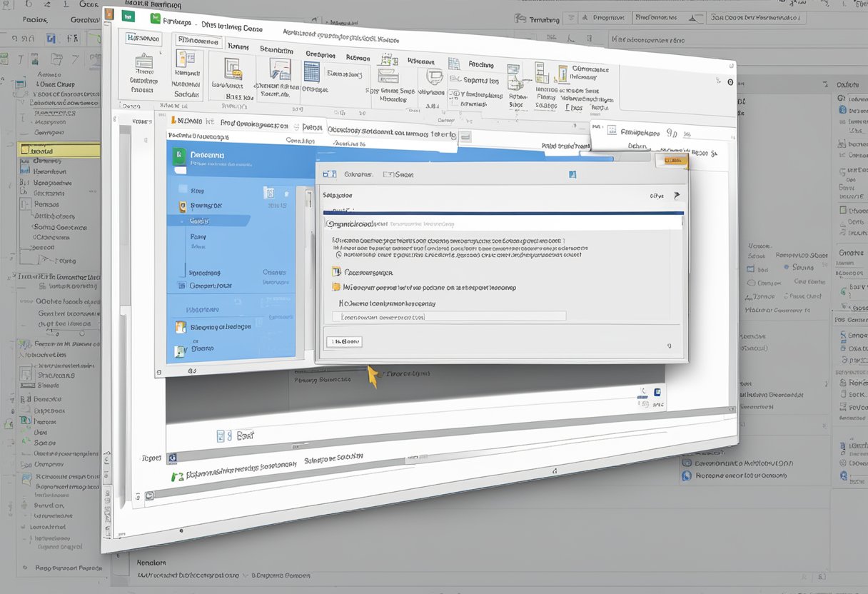Toggle the first checkbox in dialog header
The height and width of the screenshot is (594, 868).
pyautogui.click(x=330, y=173)
